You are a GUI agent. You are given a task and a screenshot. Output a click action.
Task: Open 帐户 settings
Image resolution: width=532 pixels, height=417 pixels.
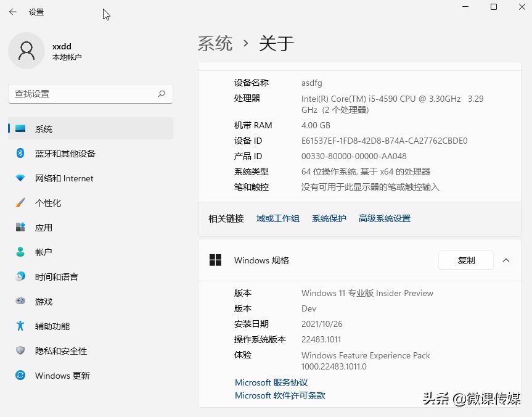[x=43, y=252]
